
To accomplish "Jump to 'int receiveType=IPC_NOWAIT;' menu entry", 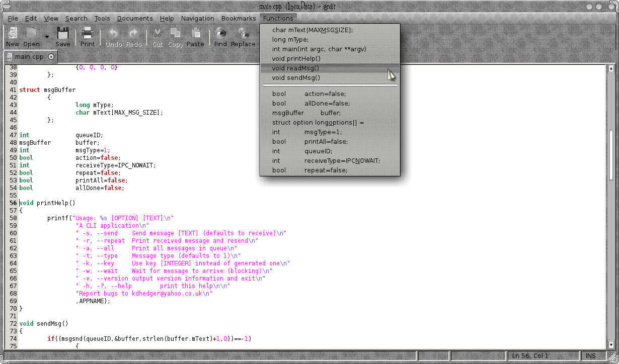I will point(330,161).
